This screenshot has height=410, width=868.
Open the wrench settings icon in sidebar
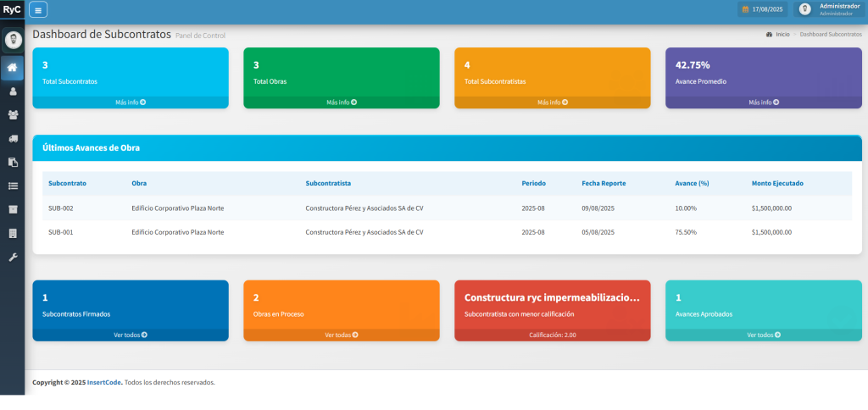pyautogui.click(x=12, y=257)
